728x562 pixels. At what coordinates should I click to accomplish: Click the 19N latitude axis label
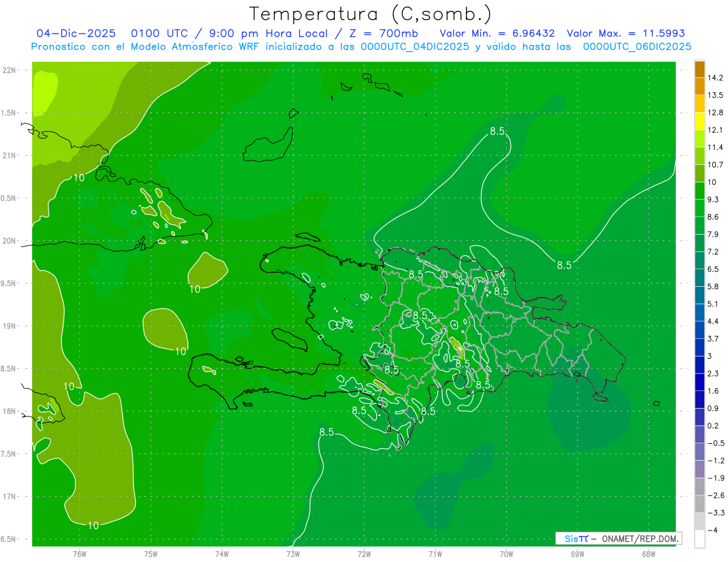click(x=10, y=326)
